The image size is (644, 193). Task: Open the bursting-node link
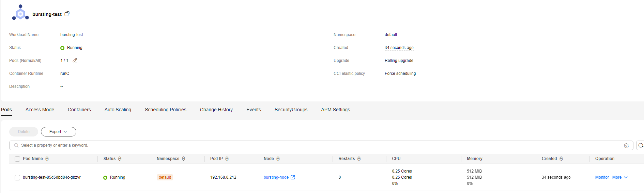[276, 177]
